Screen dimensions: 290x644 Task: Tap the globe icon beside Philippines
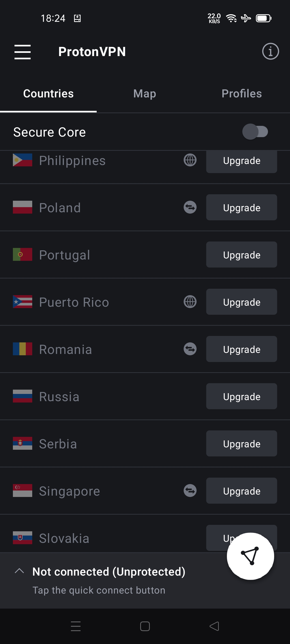[x=190, y=160]
